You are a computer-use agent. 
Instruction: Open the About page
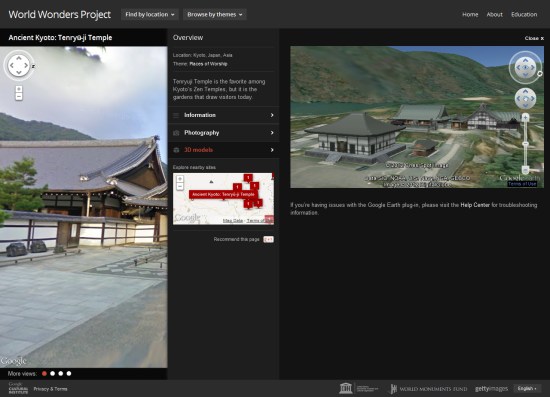point(495,14)
